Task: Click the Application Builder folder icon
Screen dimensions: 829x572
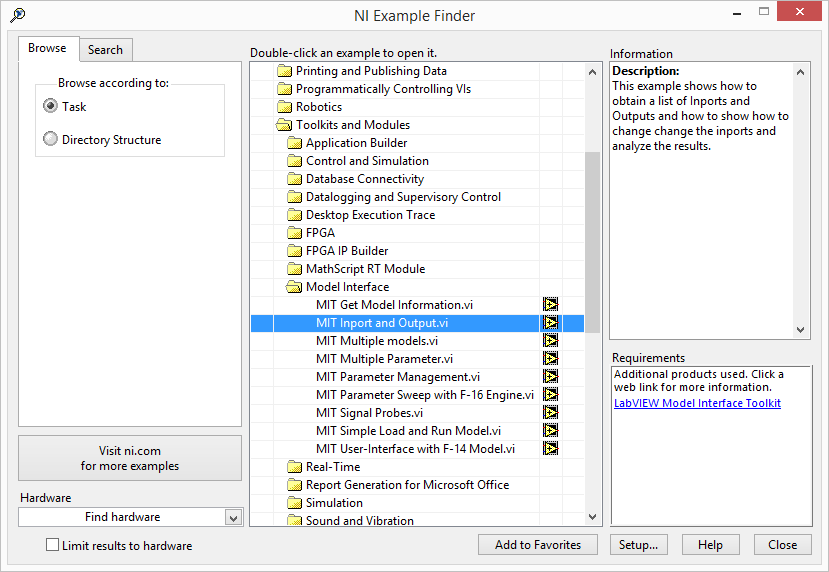Action: 294,143
